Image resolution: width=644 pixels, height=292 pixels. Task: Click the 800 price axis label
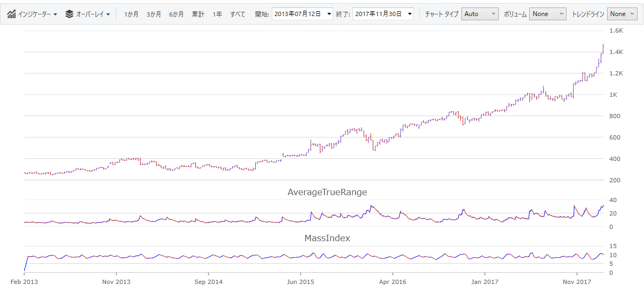click(x=615, y=116)
